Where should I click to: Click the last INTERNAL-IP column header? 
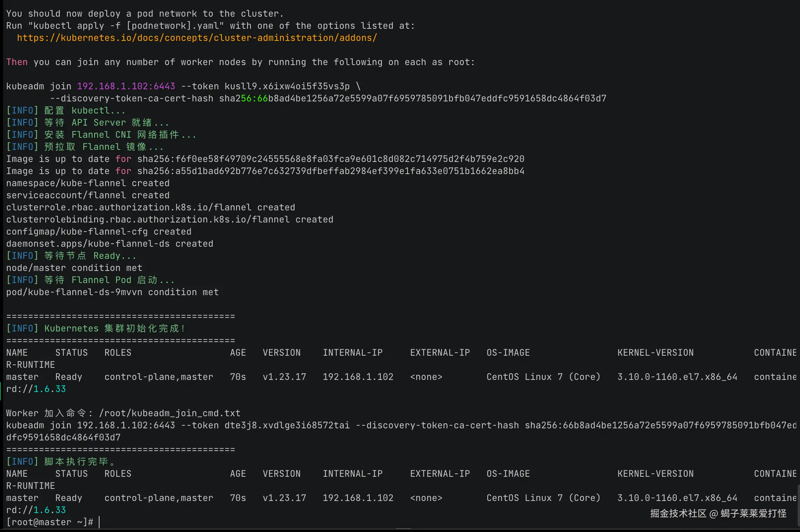352,474
